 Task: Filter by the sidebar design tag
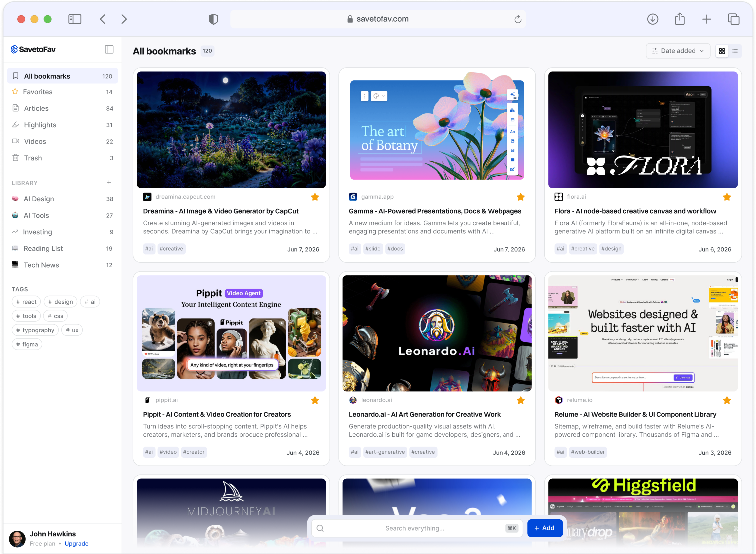point(61,302)
